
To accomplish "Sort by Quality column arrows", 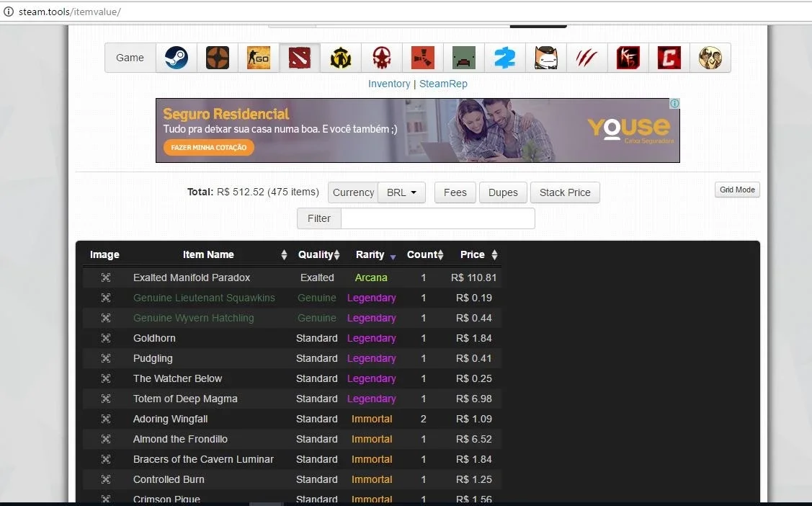I will (x=336, y=255).
